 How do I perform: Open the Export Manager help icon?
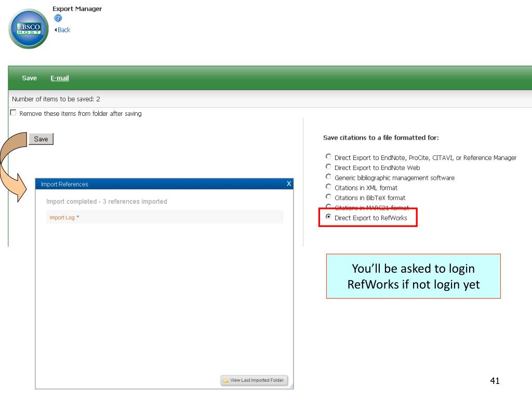point(58,18)
